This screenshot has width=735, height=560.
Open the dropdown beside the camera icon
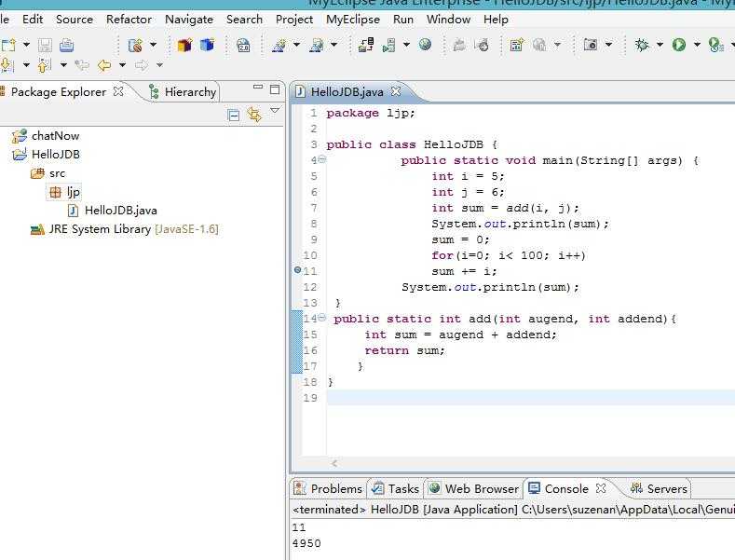pos(609,45)
